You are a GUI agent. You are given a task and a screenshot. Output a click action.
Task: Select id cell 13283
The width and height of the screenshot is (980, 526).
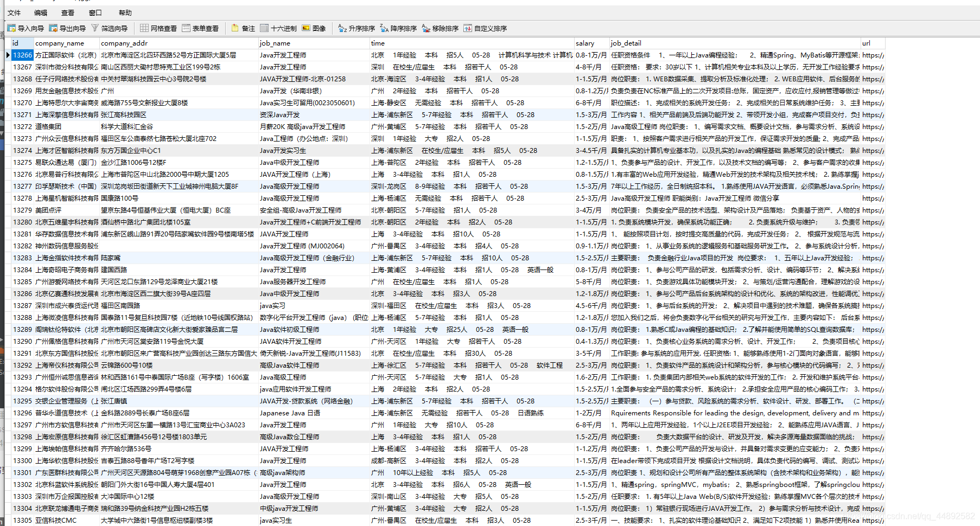22,258
